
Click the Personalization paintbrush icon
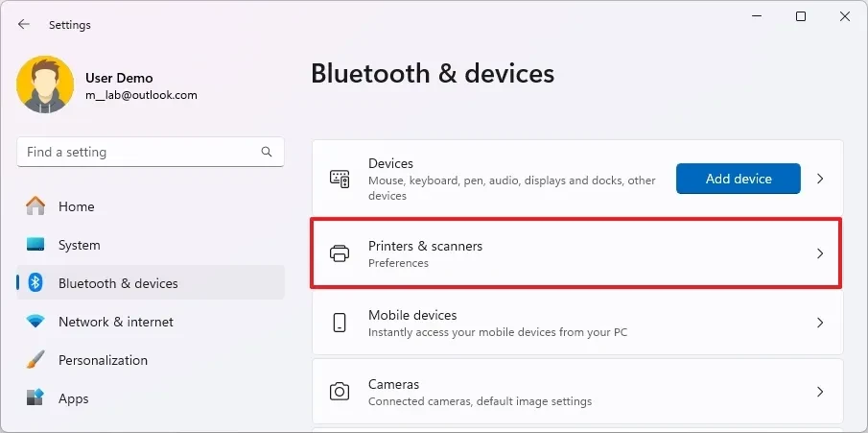pos(35,360)
